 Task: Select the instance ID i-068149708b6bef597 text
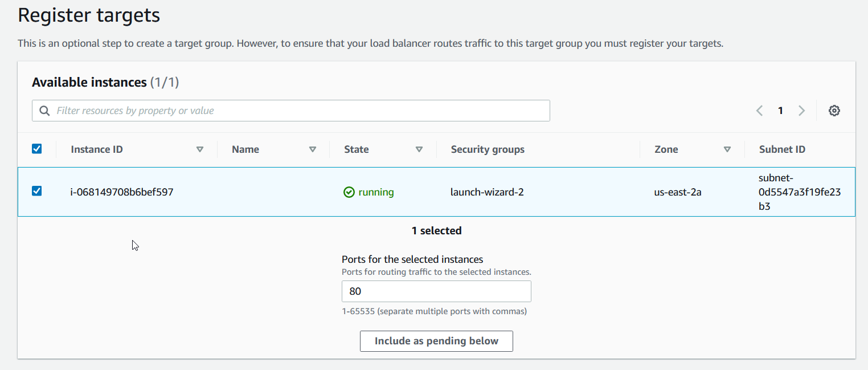tap(122, 192)
